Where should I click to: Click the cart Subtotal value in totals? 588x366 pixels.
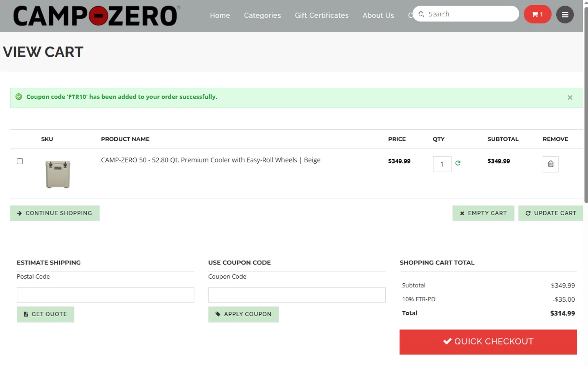pos(563,285)
